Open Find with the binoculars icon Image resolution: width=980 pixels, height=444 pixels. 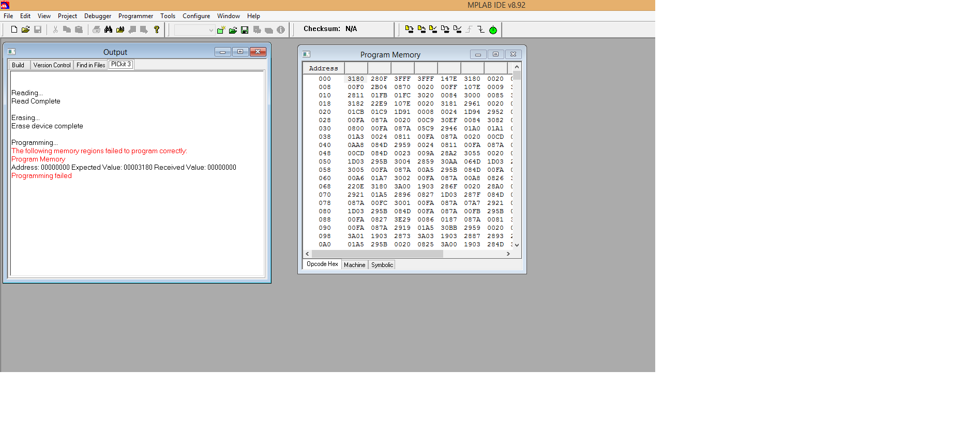[108, 29]
